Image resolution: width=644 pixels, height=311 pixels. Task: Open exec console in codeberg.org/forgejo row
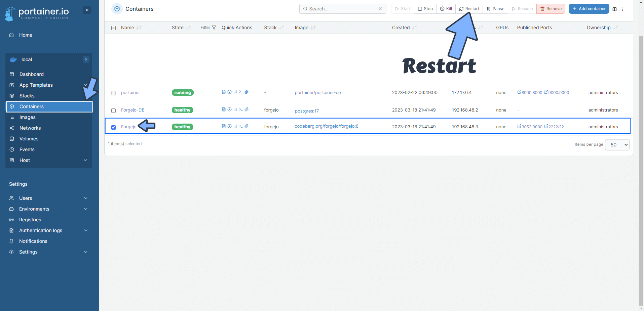pyautogui.click(x=241, y=126)
